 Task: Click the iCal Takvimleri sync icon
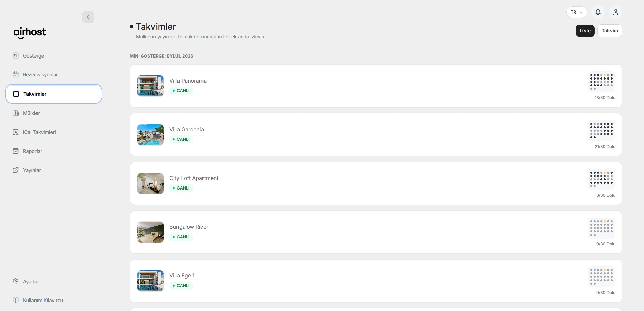[16, 132]
